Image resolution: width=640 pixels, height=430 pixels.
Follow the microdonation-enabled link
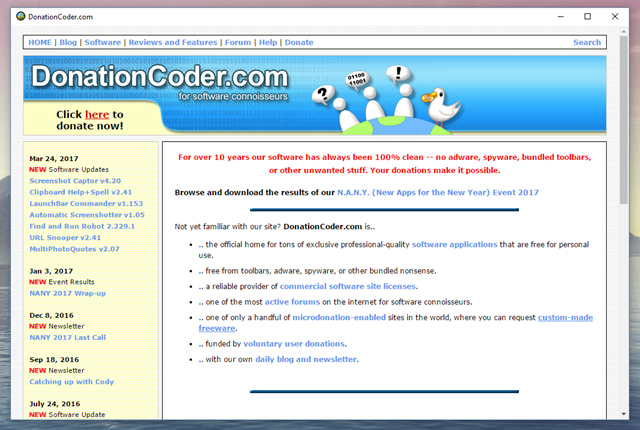click(339, 317)
